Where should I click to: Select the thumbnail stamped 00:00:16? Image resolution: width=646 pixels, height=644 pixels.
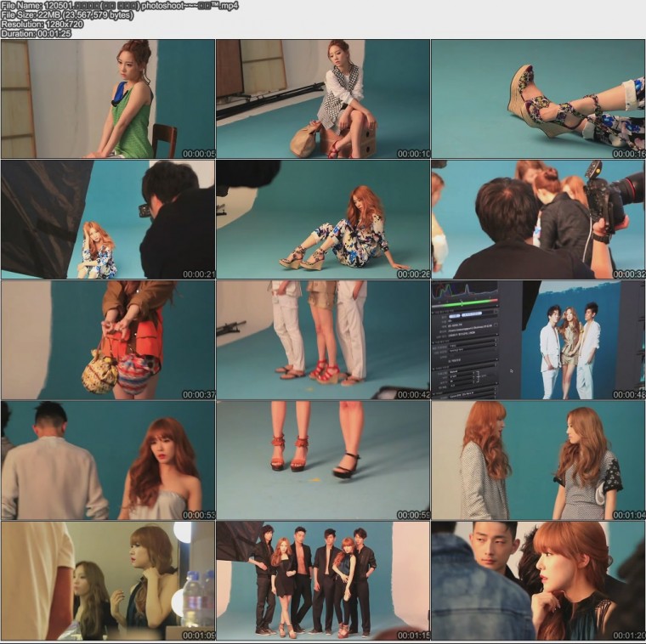click(538, 99)
